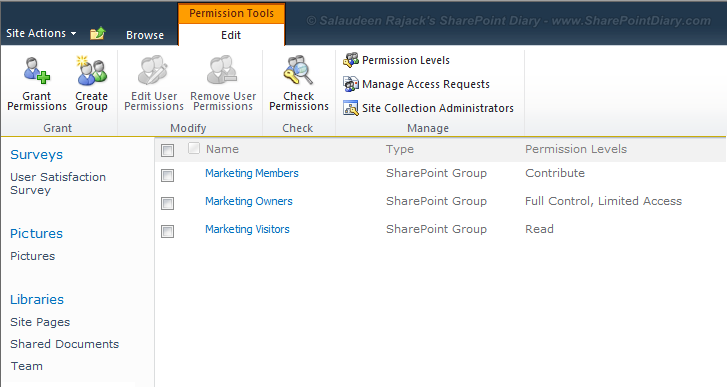Click the Contribute permission level cell

point(555,173)
